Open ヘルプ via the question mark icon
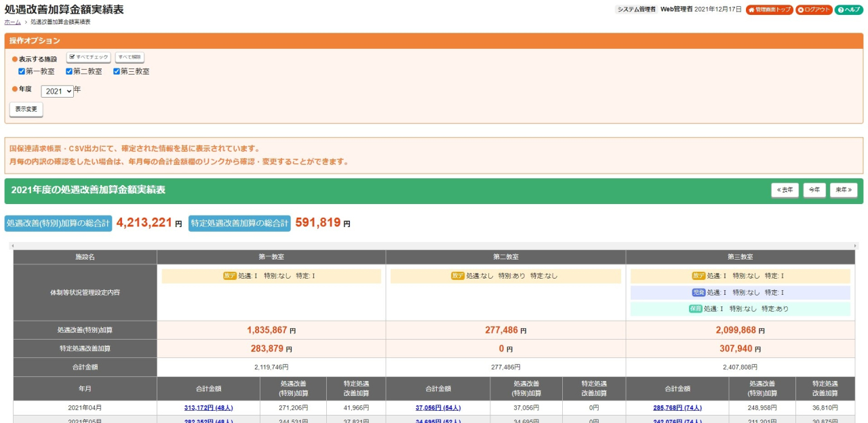 pyautogui.click(x=840, y=10)
